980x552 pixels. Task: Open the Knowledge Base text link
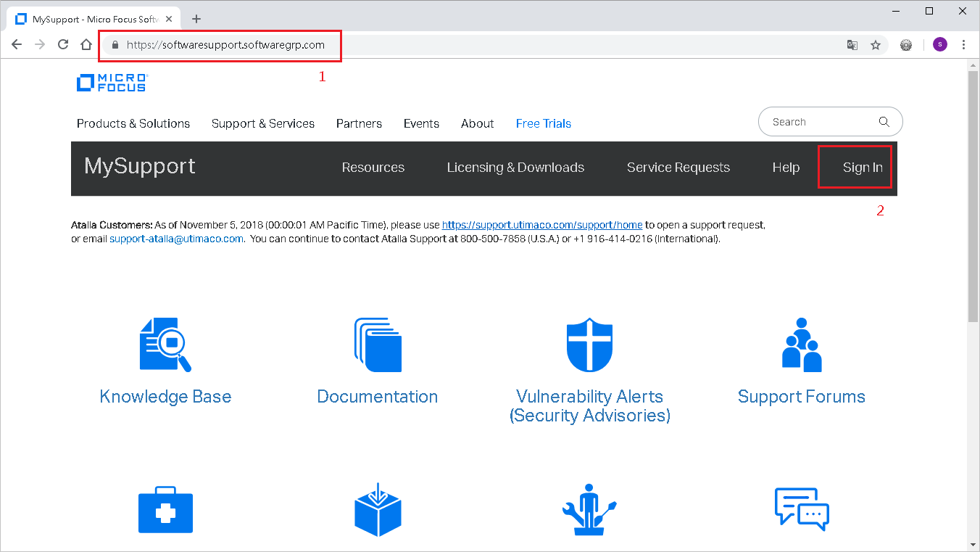click(x=165, y=397)
